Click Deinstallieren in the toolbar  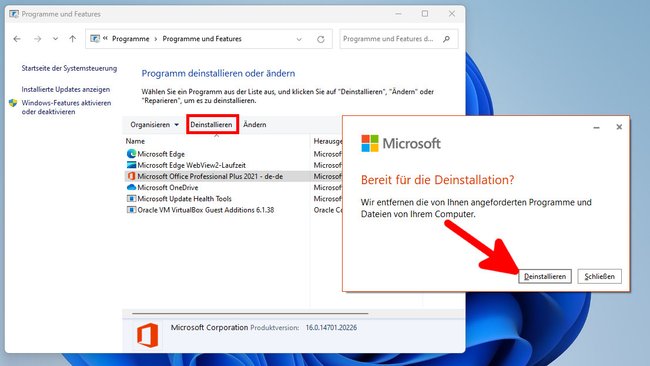click(211, 125)
